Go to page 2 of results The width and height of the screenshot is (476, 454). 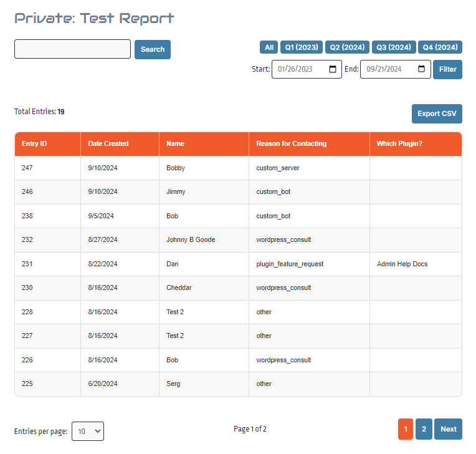424,429
